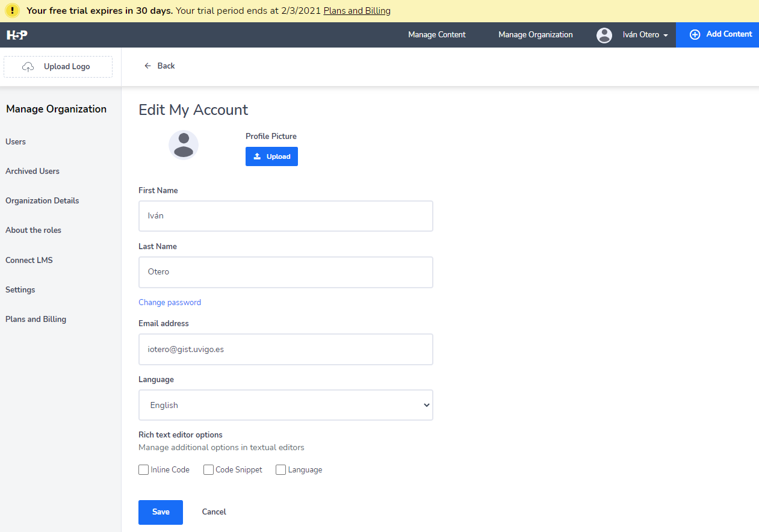The height and width of the screenshot is (532, 759).
Task: Expand the Iván Otero user menu
Action: pos(645,35)
